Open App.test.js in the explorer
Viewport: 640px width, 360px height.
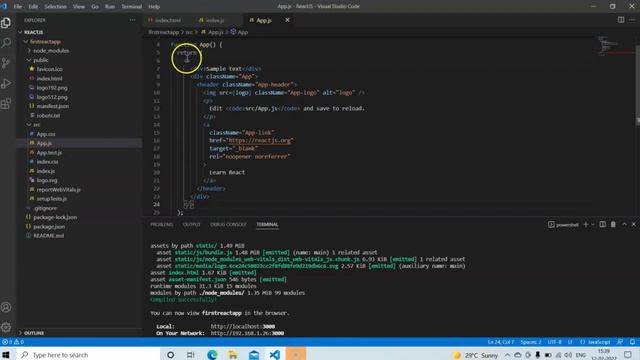coord(49,153)
